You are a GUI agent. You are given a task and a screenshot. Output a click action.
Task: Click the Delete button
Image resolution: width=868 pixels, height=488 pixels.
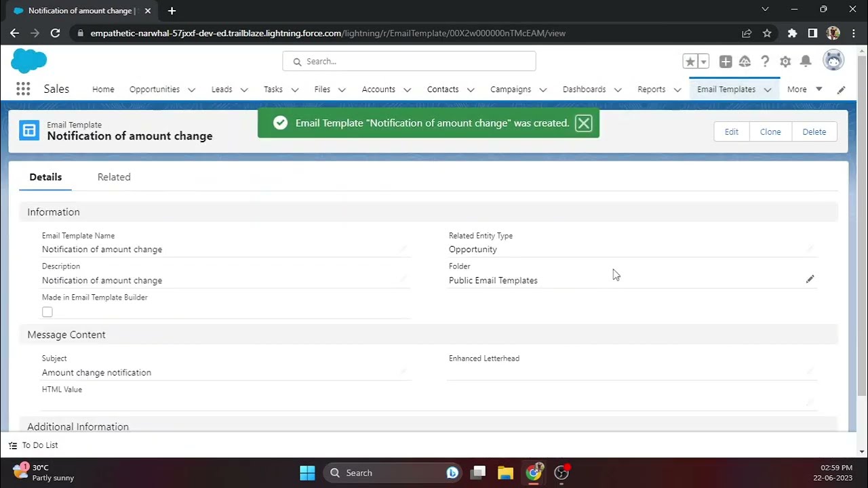814,131
